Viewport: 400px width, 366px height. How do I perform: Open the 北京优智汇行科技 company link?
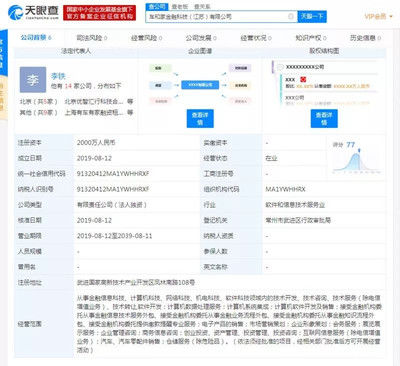pos(94,101)
